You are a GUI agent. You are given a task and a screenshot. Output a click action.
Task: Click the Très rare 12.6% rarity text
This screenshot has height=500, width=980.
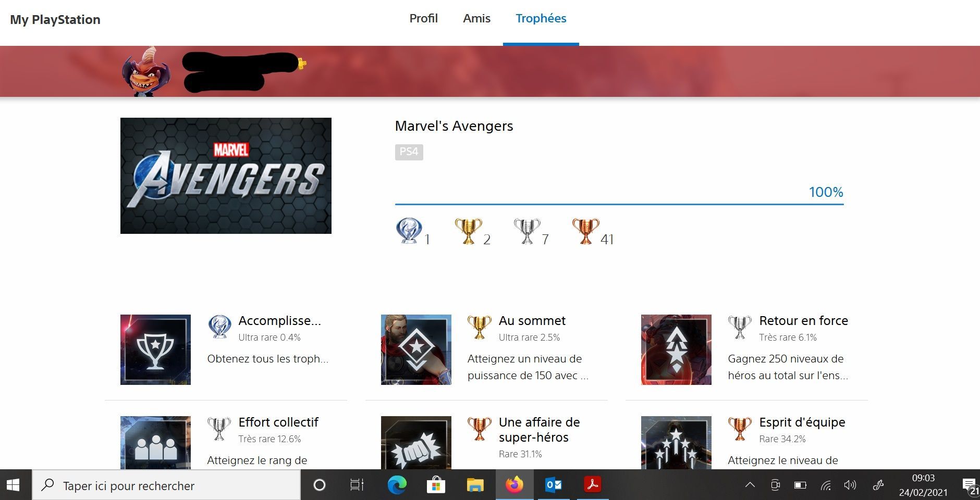pyautogui.click(x=269, y=439)
